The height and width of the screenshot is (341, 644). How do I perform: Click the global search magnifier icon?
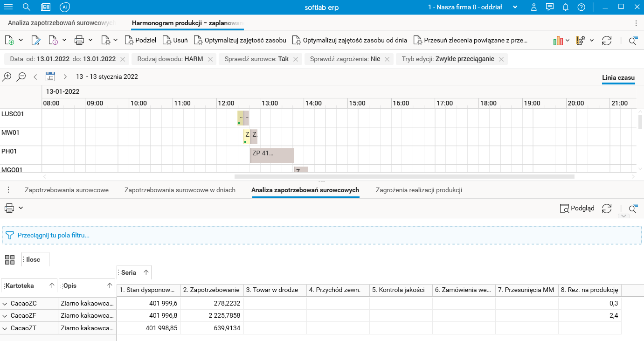(x=27, y=7)
